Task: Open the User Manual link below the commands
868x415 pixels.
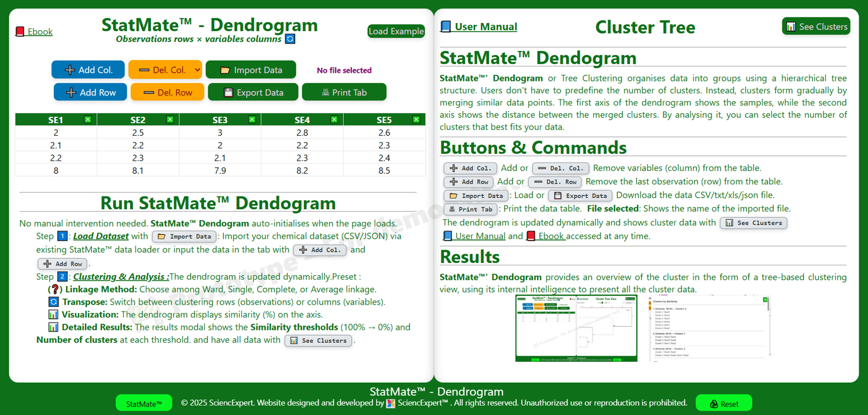Action: [475, 236]
